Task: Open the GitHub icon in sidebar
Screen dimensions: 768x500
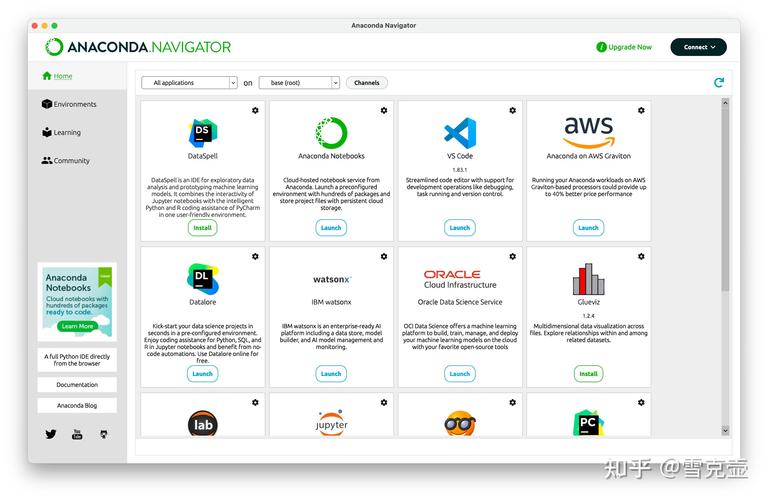Action: [x=103, y=434]
